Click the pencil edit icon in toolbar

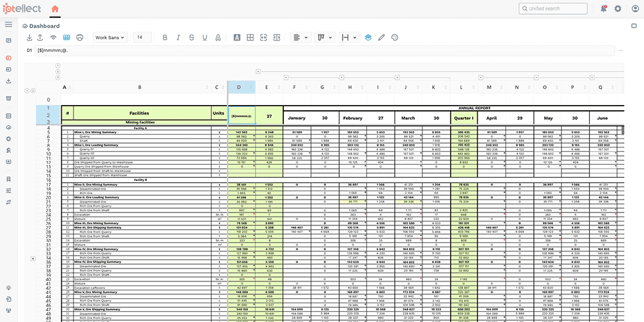coord(381,37)
